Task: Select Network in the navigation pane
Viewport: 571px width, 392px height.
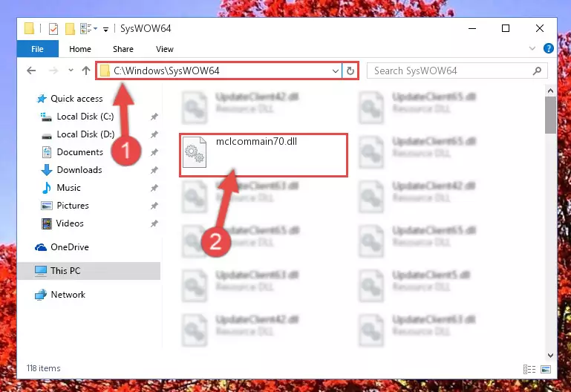Action: (x=60, y=295)
